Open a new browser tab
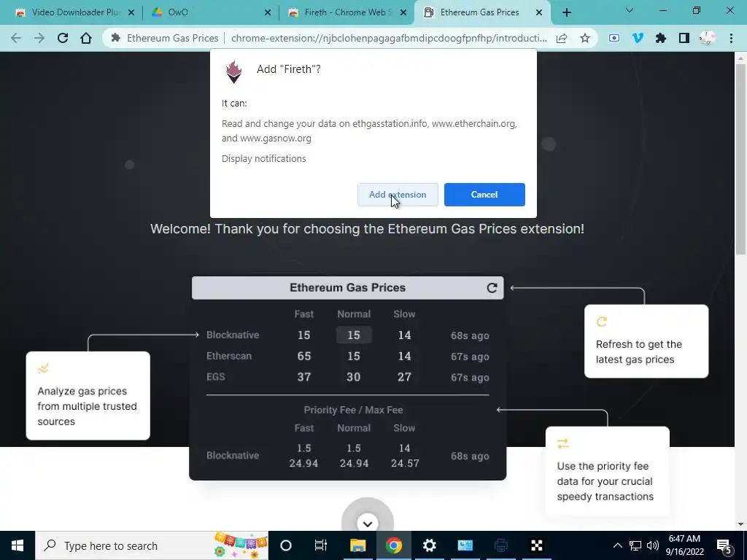747x560 pixels. click(x=566, y=12)
